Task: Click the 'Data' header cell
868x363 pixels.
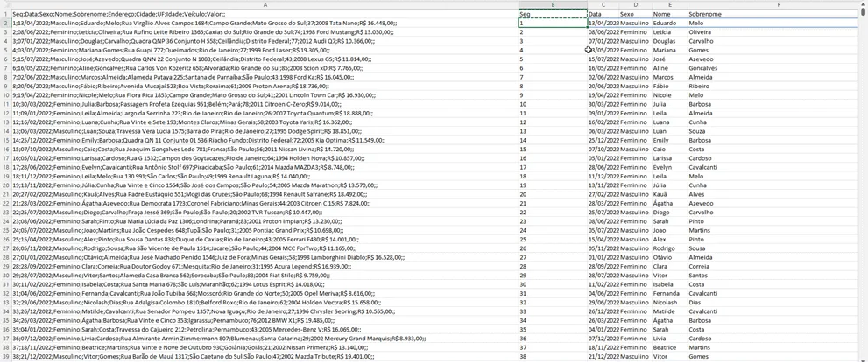Action: pos(603,14)
